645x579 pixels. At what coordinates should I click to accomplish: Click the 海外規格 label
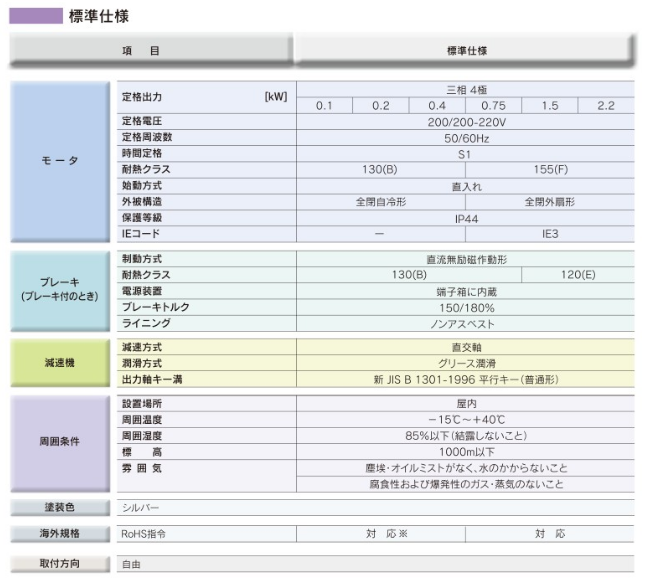click(59, 534)
